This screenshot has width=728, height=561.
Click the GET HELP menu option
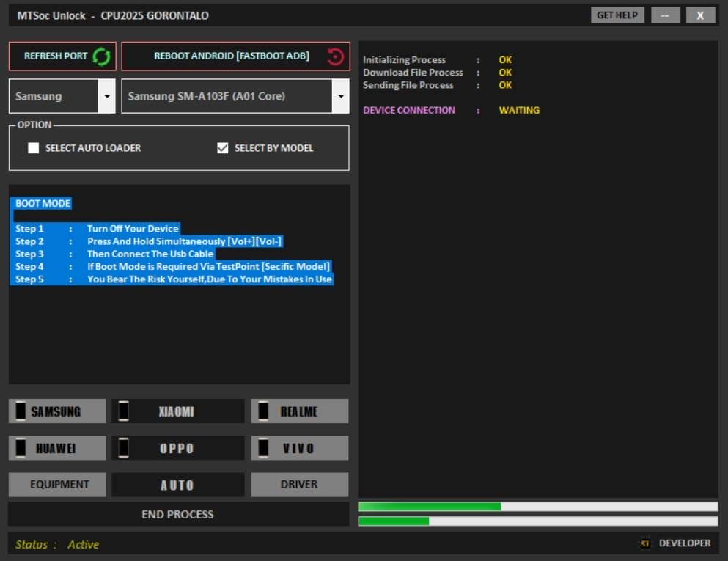617,14
